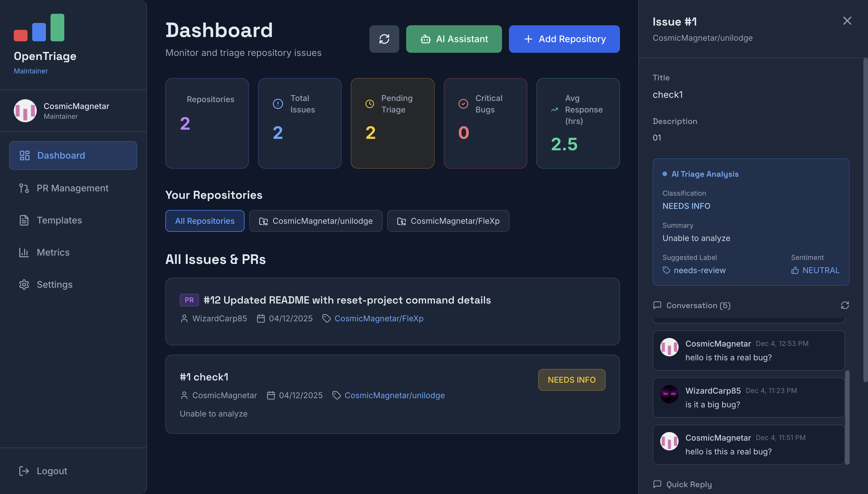Screen dimensions: 868x494
Task: Refresh dashboard data with the refresh icon
Action: click(x=384, y=39)
